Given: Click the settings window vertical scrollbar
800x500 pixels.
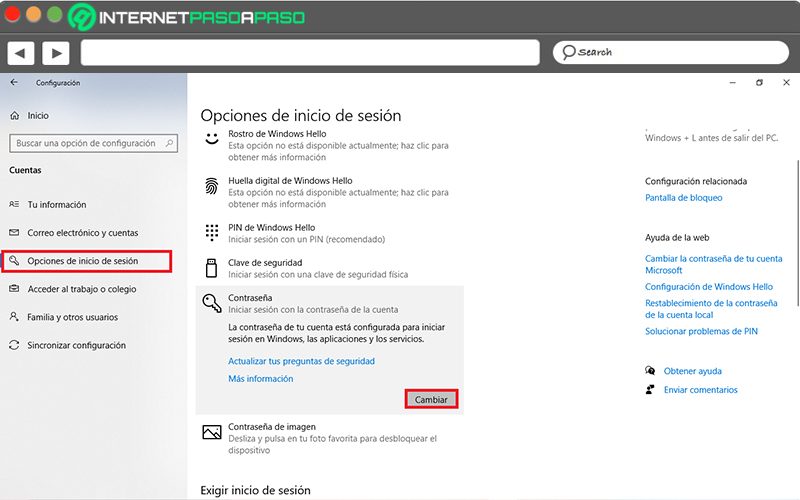Looking at the screenshot, I should (x=797, y=233).
